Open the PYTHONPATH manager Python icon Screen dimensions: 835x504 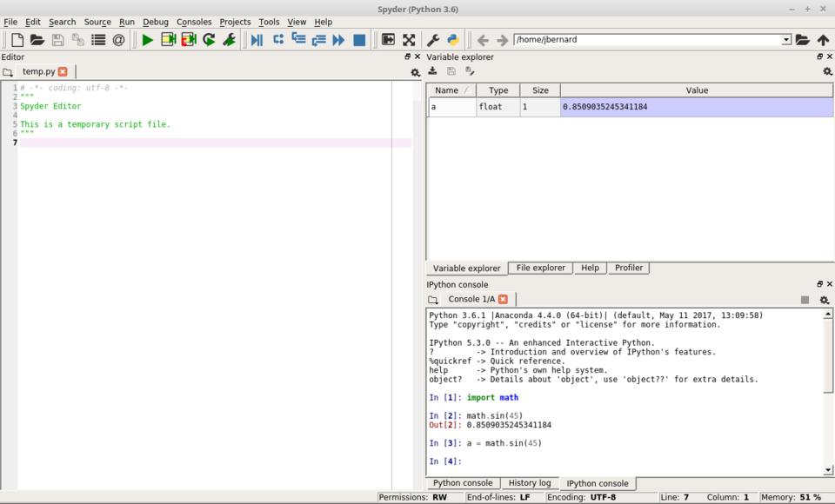pos(453,40)
